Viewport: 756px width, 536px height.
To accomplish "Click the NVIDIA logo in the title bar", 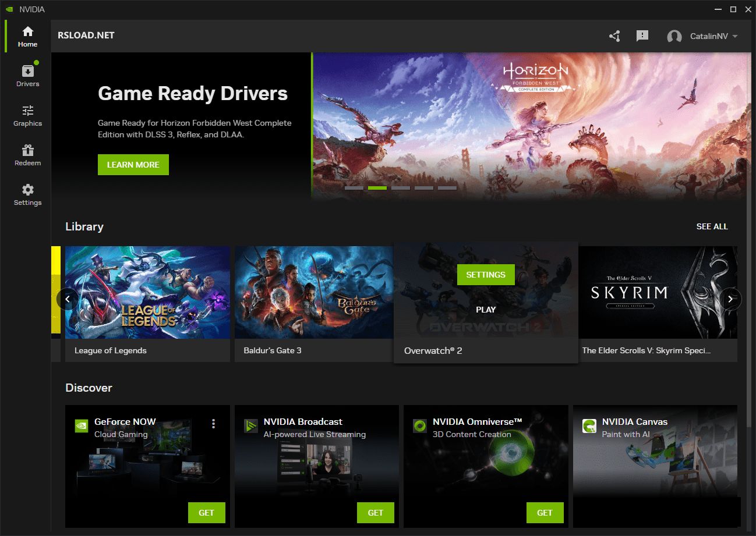I will [8, 9].
